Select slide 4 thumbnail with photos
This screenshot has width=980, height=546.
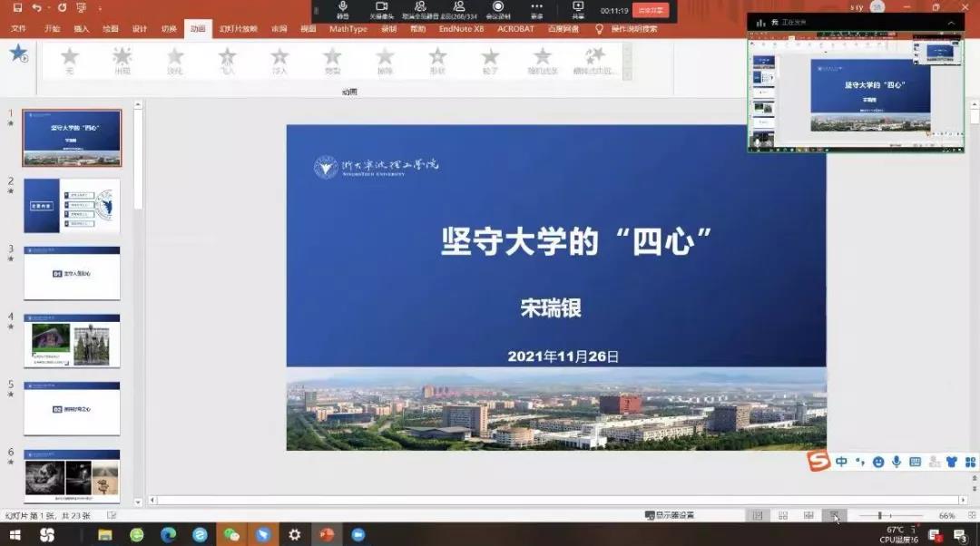(x=72, y=341)
